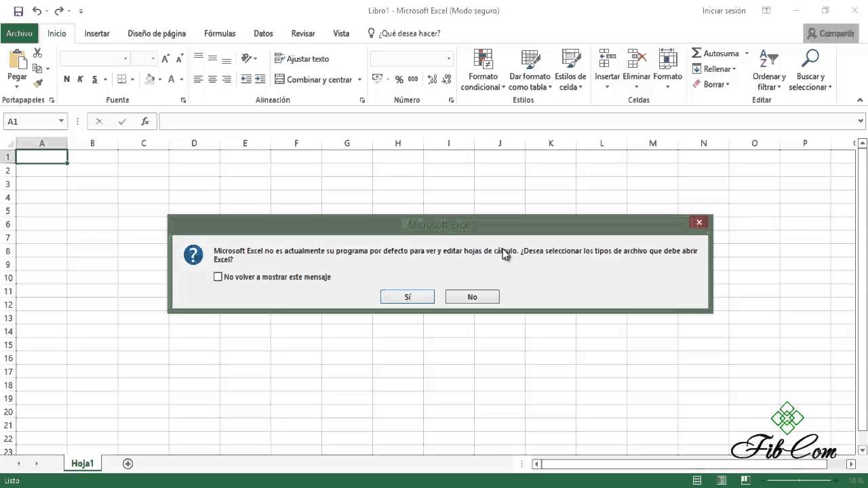The height and width of the screenshot is (488, 868).
Task: Switch to the Revisar tab
Action: [x=303, y=33]
